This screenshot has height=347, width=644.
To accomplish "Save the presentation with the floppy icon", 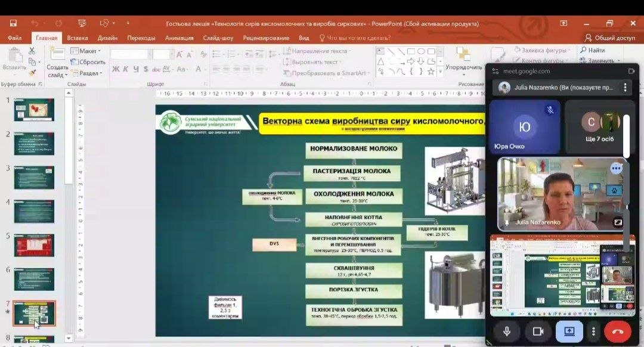I will click(x=13, y=23).
